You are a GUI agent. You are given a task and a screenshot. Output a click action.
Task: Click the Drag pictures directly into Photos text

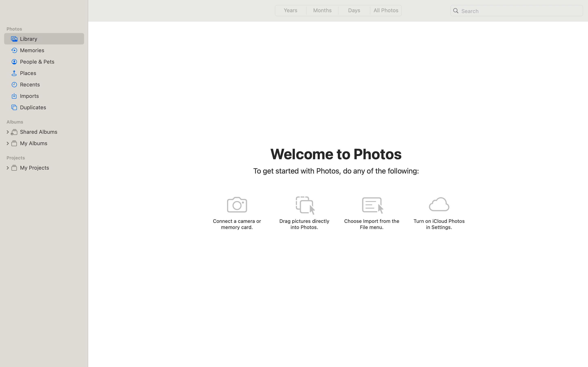pyautogui.click(x=304, y=224)
